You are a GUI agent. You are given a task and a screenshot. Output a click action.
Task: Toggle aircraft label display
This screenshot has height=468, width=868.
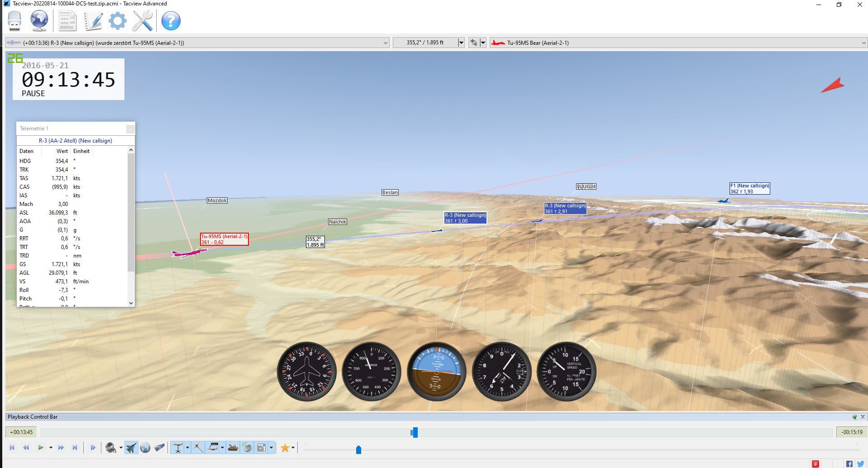click(x=213, y=448)
